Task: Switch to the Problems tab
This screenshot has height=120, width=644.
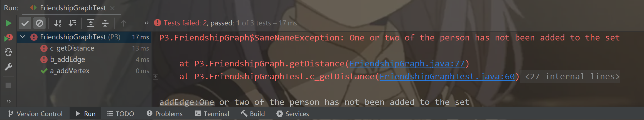Action: pos(164,114)
